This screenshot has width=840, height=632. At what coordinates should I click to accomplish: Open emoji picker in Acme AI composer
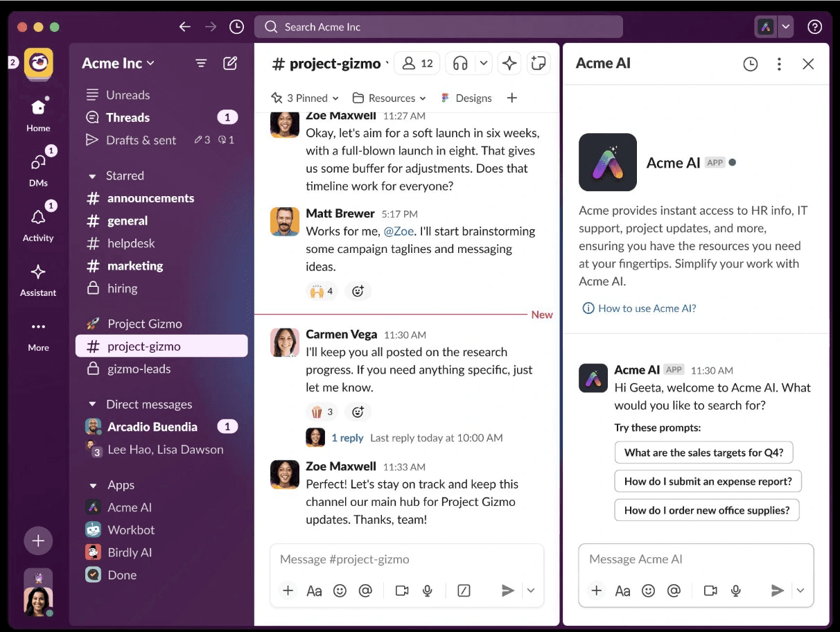(x=648, y=590)
